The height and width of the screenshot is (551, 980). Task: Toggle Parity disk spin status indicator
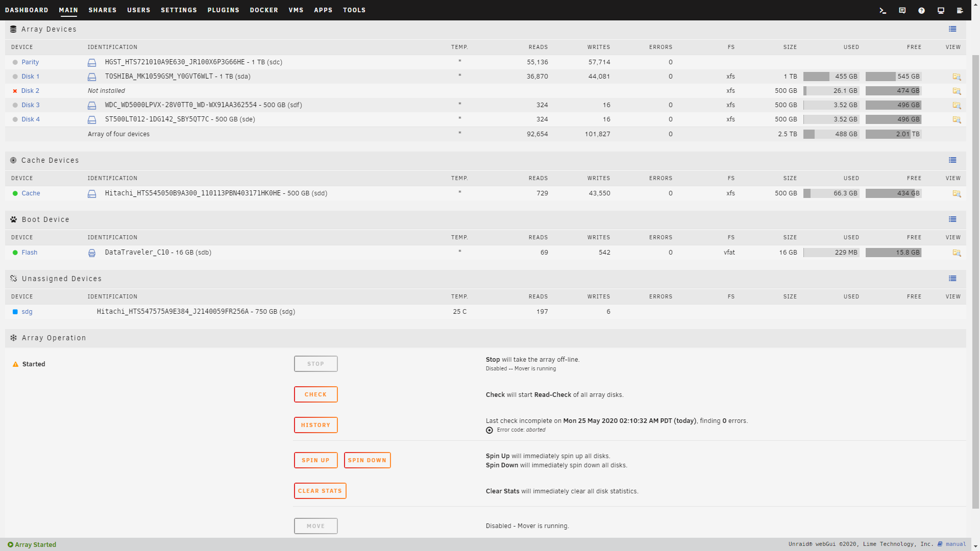click(15, 62)
